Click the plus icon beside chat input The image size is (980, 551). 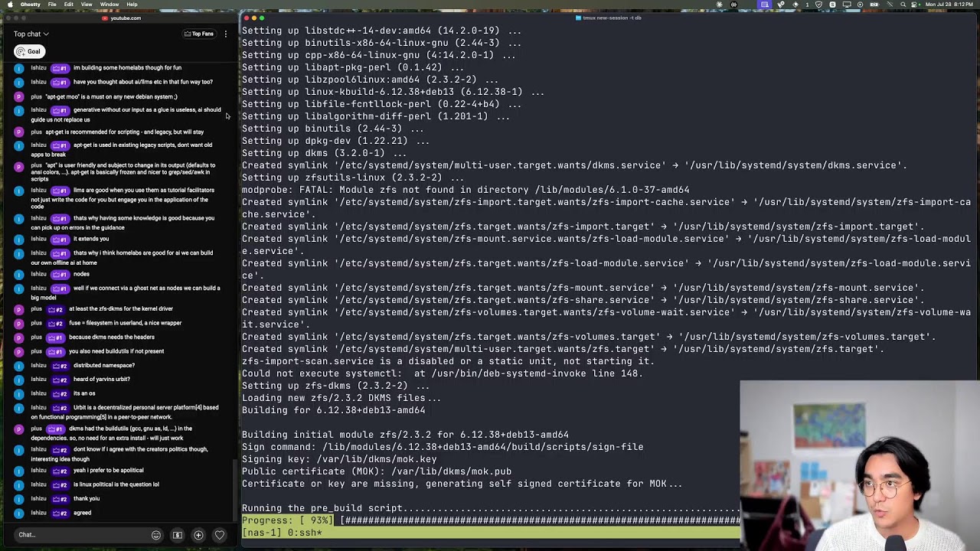click(198, 535)
